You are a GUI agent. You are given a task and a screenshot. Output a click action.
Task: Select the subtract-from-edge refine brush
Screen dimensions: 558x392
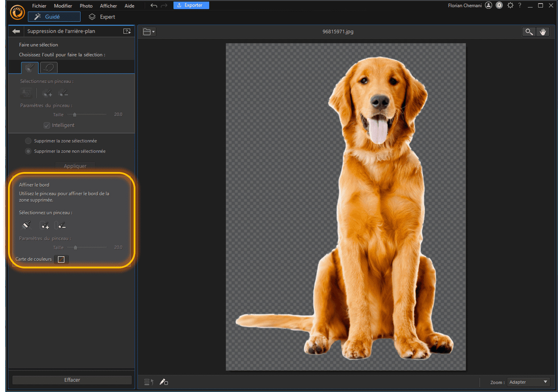[61, 226]
